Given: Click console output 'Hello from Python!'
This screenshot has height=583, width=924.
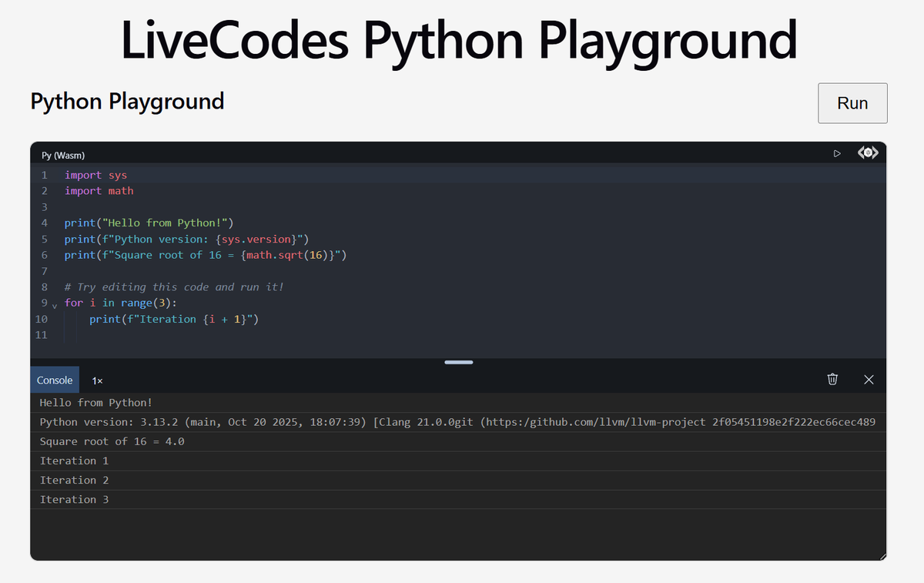Looking at the screenshot, I should (x=96, y=402).
